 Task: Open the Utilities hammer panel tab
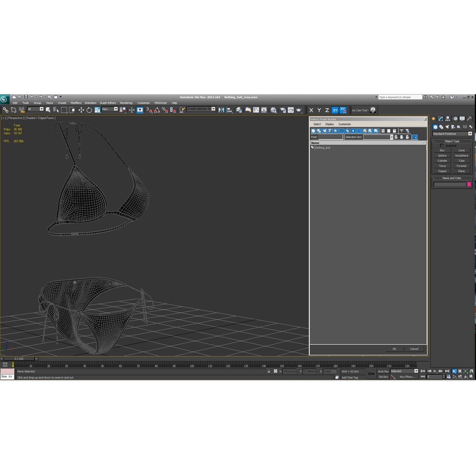[x=469, y=119]
